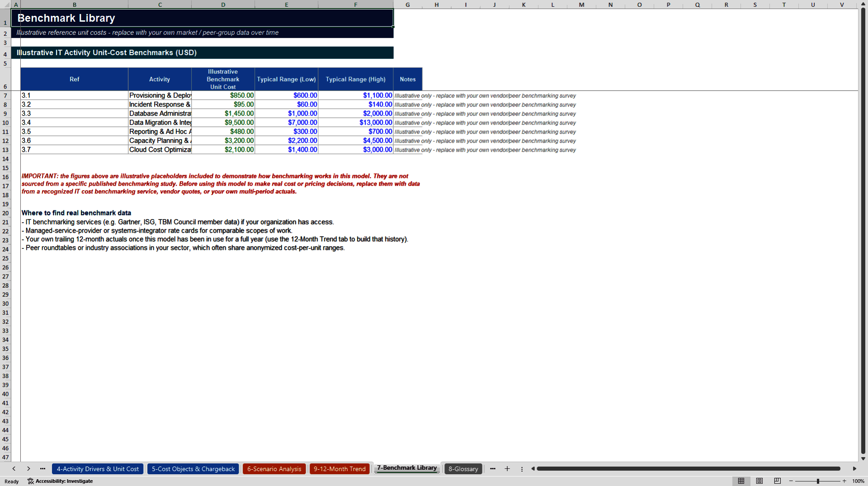Select the Incident Response activity cell
868x486 pixels.
(160, 104)
